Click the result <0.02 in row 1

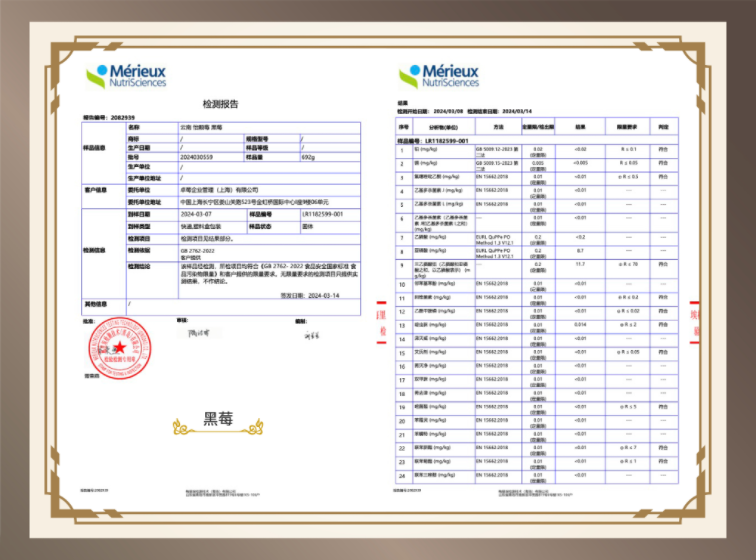click(x=580, y=150)
